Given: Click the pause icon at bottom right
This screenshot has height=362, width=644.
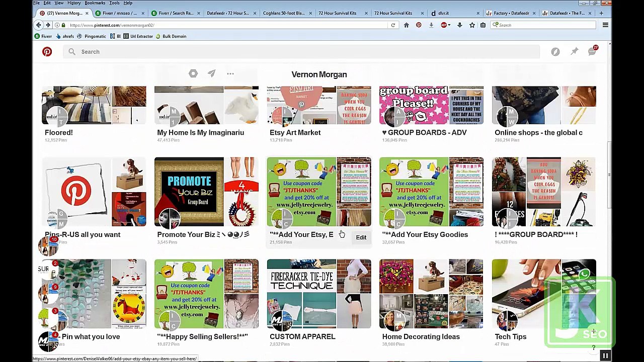Looking at the screenshot, I should click(x=605, y=356).
